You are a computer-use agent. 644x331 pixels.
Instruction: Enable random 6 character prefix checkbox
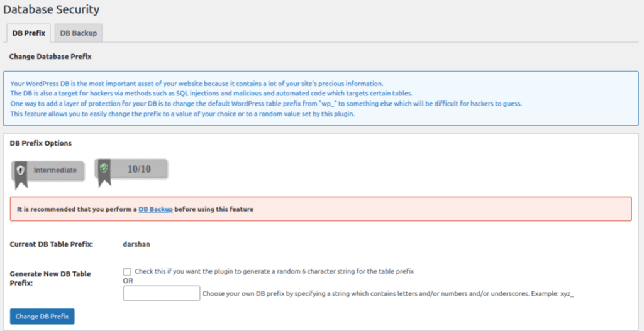tap(127, 271)
